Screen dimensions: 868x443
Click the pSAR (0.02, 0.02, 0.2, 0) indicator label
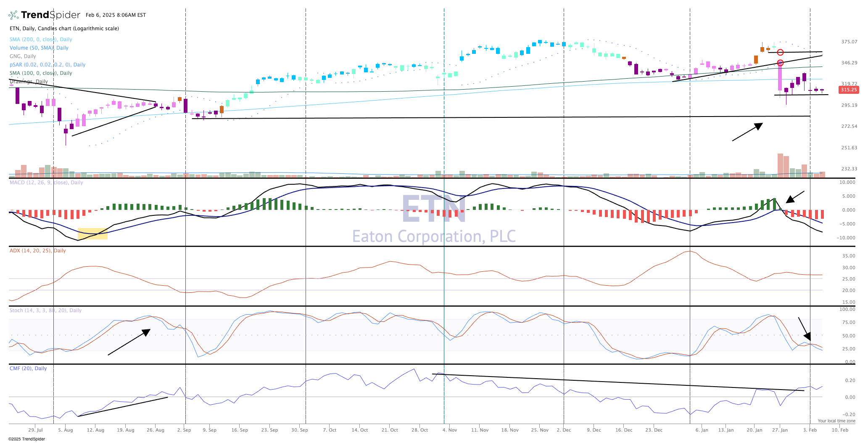point(47,65)
